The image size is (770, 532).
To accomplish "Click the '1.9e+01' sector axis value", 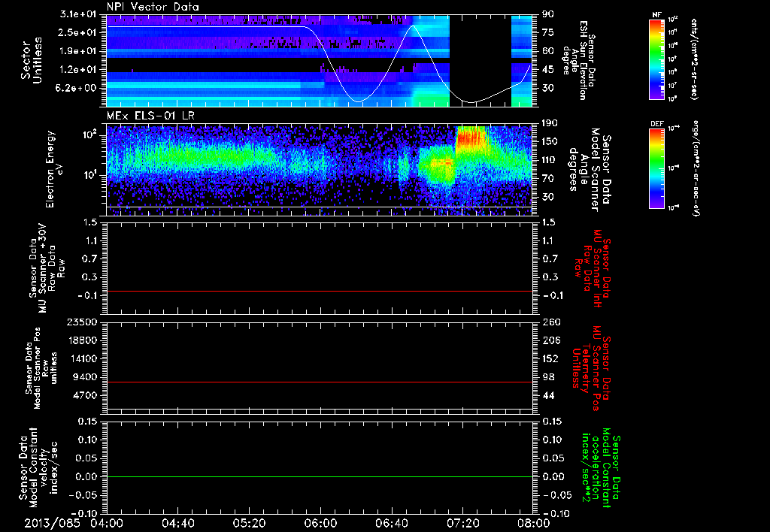I will [78, 51].
